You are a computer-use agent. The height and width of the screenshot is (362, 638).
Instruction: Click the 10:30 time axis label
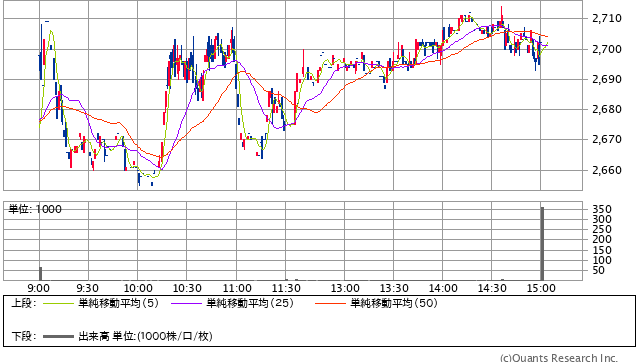tap(187, 288)
